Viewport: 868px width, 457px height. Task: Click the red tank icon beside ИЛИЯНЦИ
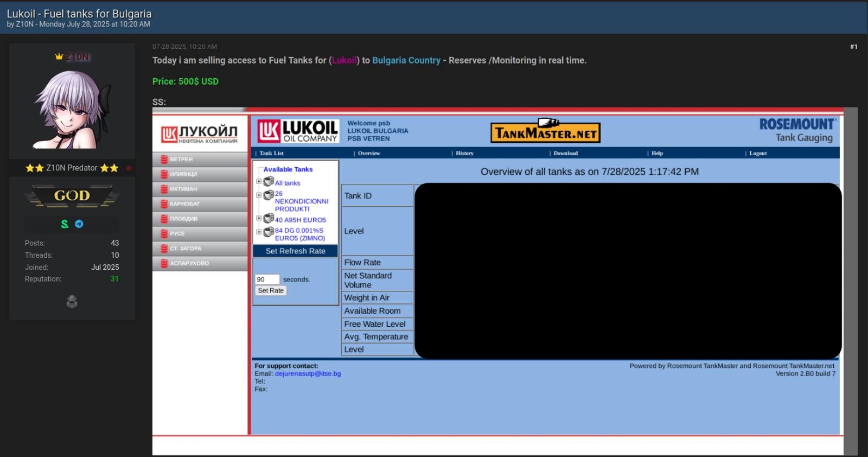(x=164, y=174)
